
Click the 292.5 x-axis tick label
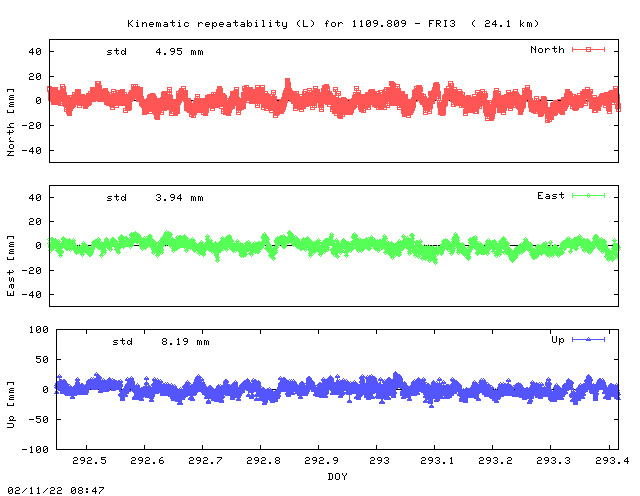coord(89,460)
